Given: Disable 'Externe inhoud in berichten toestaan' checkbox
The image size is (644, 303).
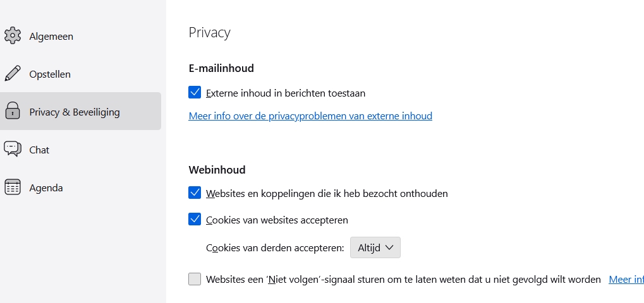Looking at the screenshot, I should point(195,93).
